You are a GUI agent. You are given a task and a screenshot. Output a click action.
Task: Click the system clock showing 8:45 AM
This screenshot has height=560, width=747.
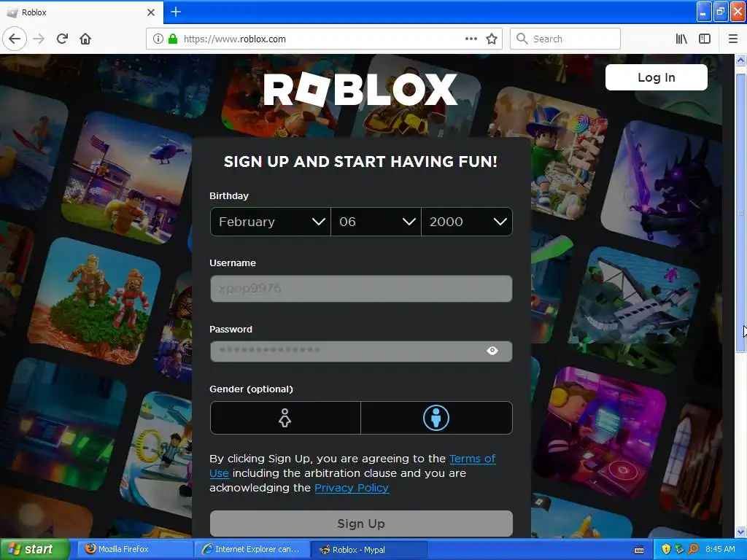pos(720,549)
